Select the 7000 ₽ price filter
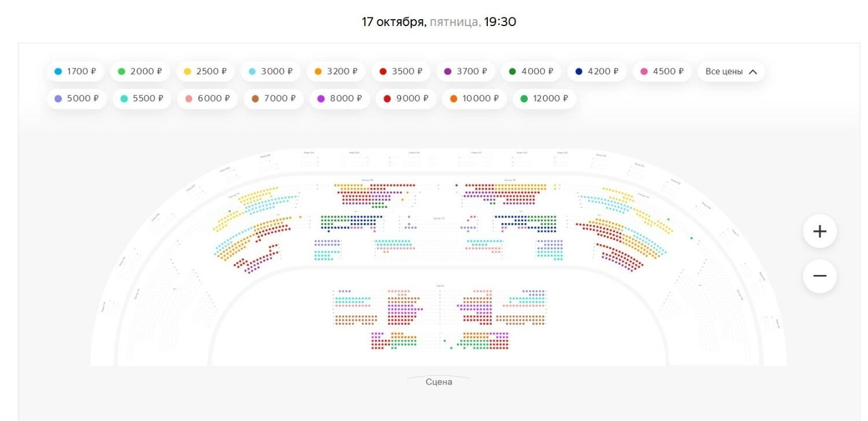The width and height of the screenshot is (868, 421). [273, 98]
